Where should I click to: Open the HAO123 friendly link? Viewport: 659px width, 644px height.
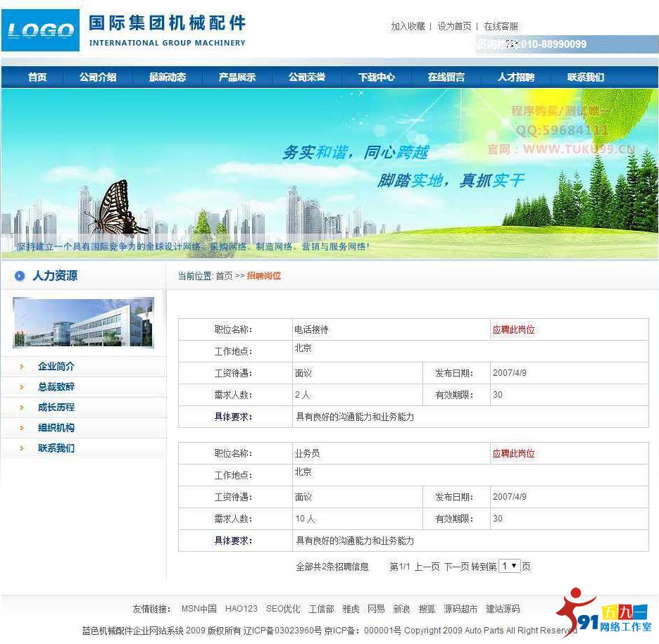pos(241,609)
